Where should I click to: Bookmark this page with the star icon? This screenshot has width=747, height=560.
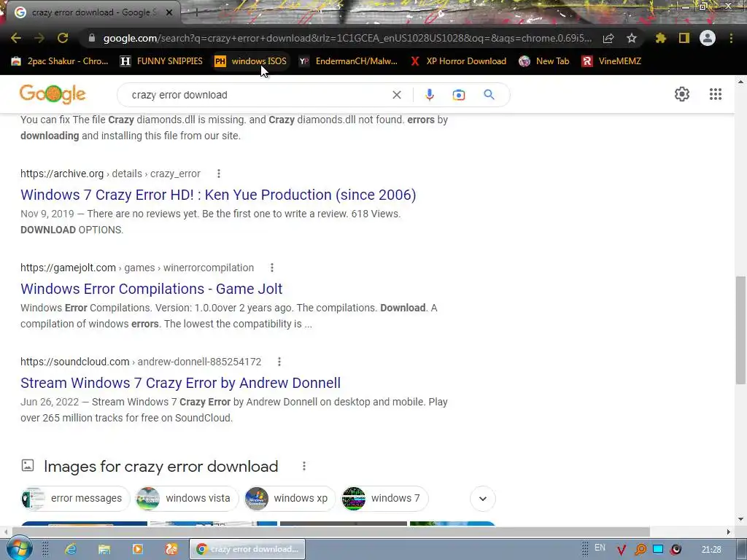631,38
